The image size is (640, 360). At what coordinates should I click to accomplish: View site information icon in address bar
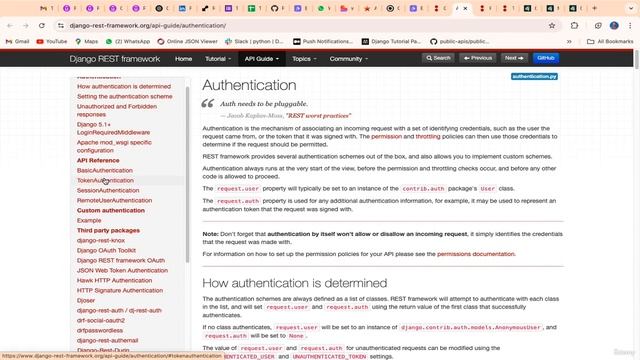point(61,26)
